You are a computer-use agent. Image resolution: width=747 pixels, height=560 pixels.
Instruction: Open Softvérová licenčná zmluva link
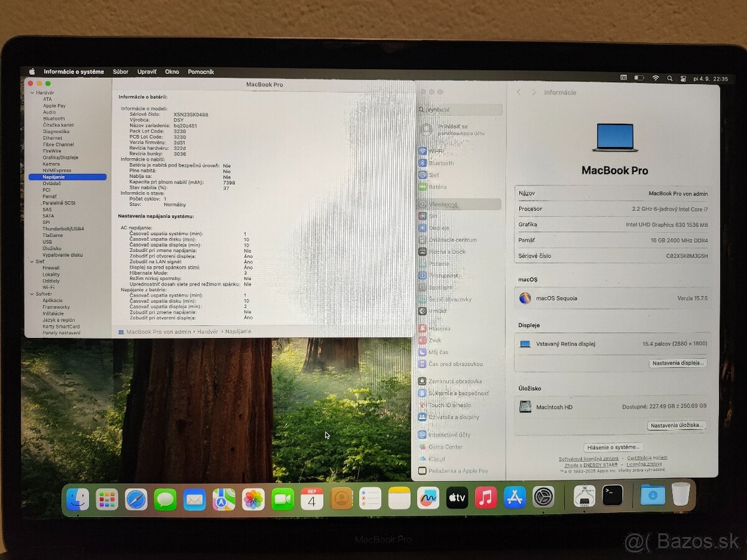pyautogui.click(x=588, y=459)
